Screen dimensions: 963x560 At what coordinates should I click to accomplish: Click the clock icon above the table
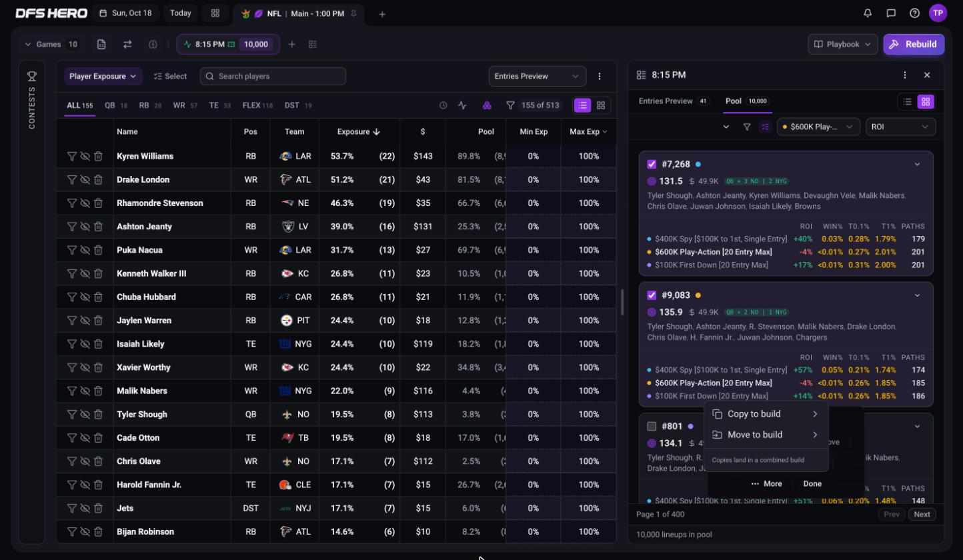coord(443,105)
